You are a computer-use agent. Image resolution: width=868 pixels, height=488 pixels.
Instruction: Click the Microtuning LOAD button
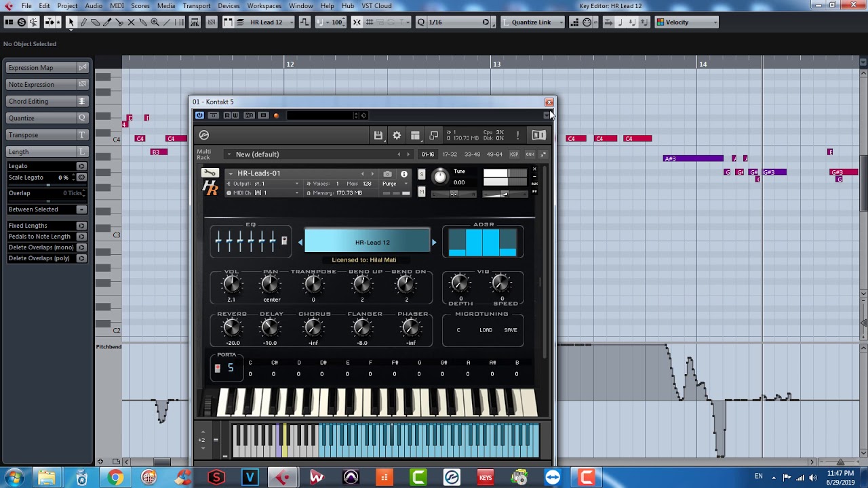[x=486, y=330]
